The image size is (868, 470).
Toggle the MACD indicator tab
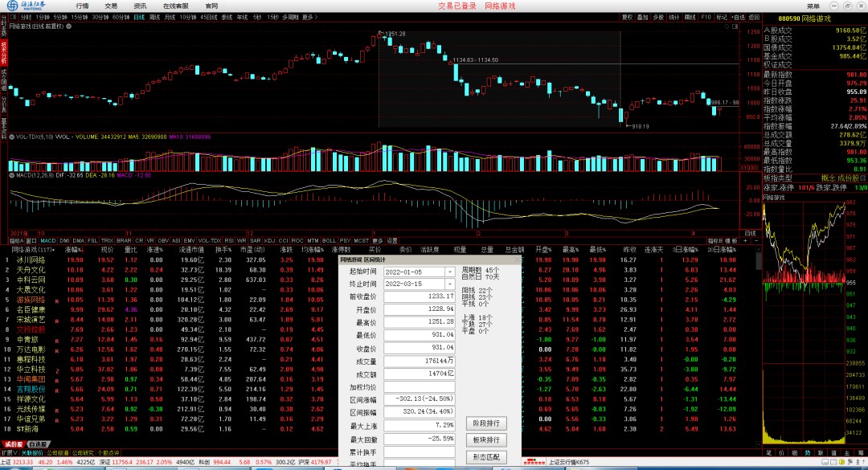pos(48,240)
